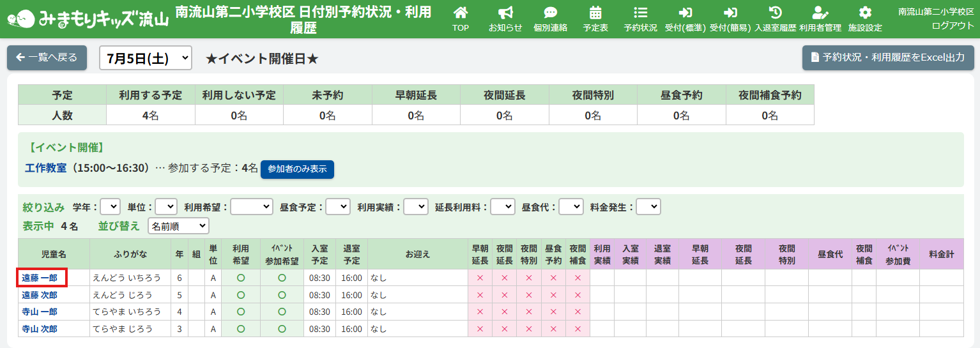Open the 学年 filter dropdown

(111, 207)
